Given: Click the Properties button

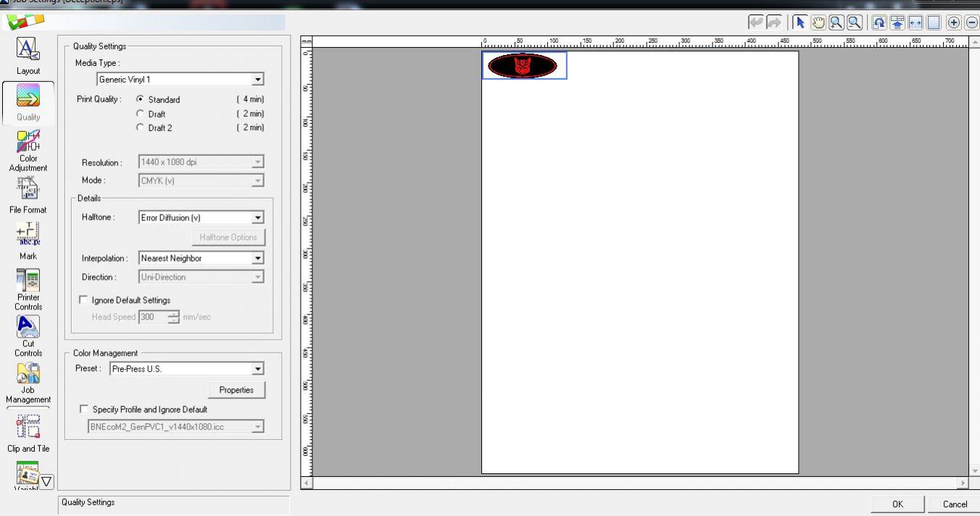Looking at the screenshot, I should click(x=236, y=390).
